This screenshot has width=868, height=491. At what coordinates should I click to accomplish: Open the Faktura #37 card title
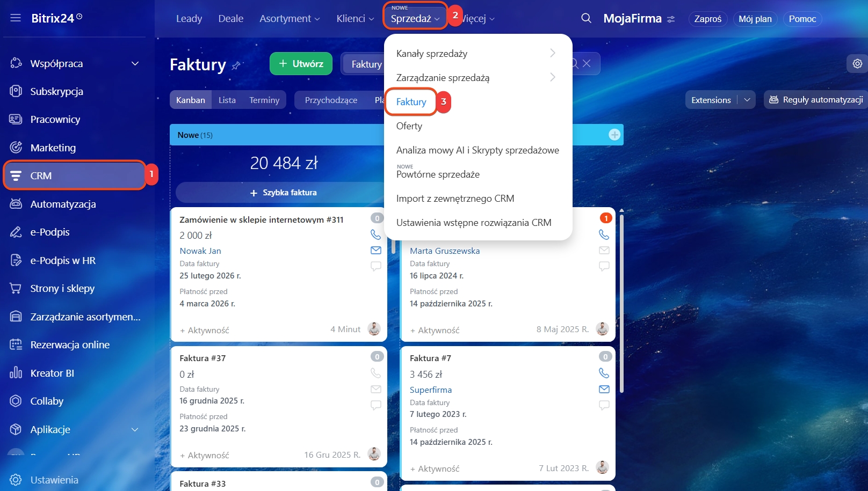coord(202,358)
